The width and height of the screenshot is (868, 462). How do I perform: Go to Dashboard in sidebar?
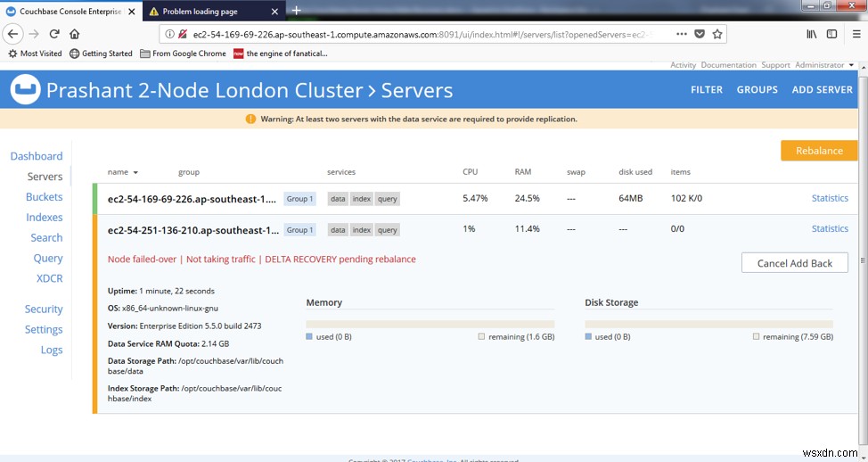tap(37, 156)
